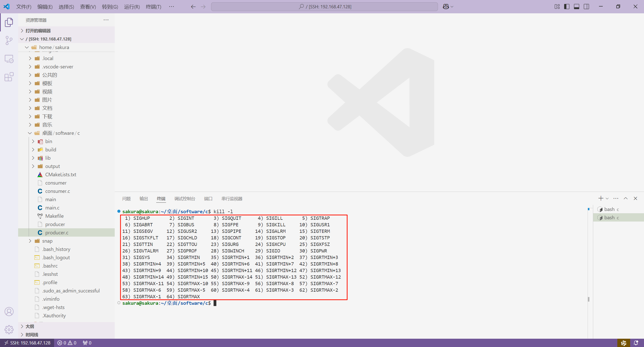Open consumer.c file
The height and width of the screenshot is (347, 644).
pyautogui.click(x=66, y=191)
